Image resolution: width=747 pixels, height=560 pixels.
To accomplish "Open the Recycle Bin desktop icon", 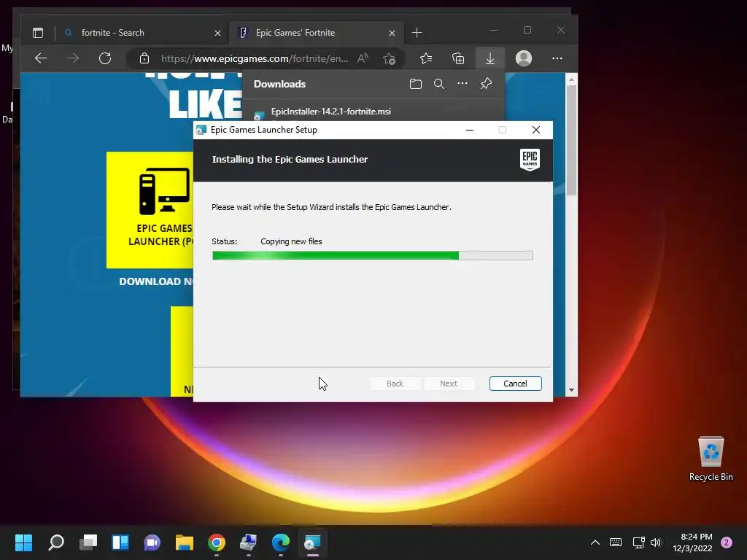I will pos(711,459).
